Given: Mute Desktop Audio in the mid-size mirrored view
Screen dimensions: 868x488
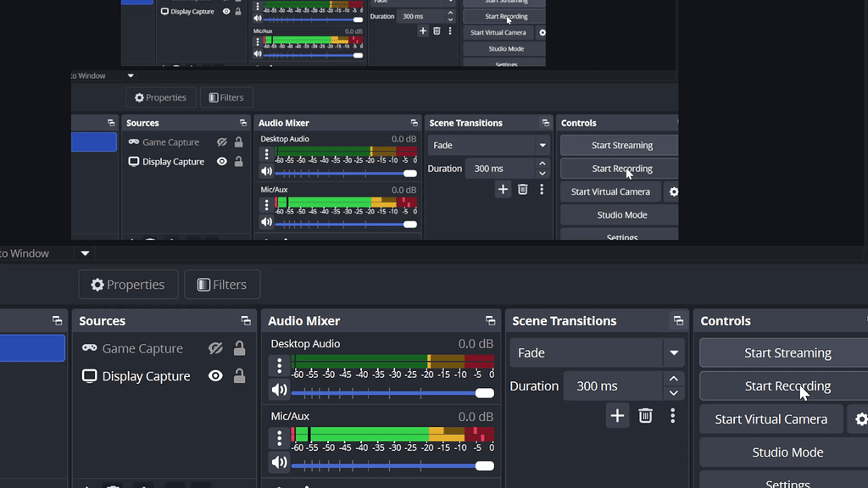Looking at the screenshot, I should click(266, 171).
